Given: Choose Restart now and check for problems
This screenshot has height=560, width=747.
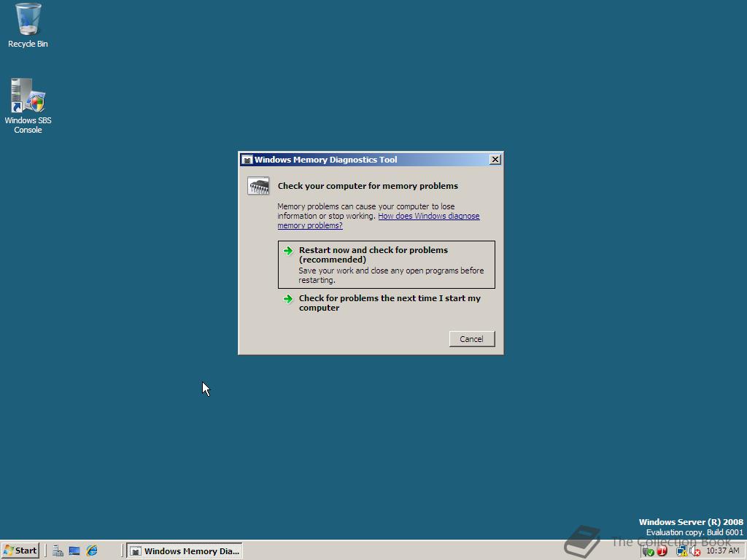Looking at the screenshot, I should pyautogui.click(x=387, y=264).
